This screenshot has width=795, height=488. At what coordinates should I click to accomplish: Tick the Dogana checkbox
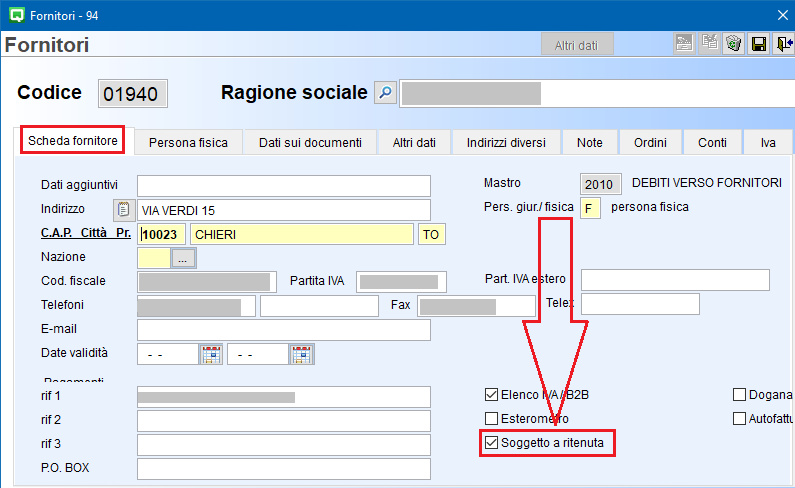[x=740, y=395]
